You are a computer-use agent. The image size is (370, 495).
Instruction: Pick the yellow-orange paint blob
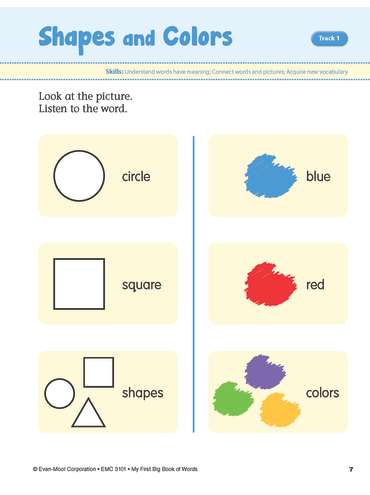tap(280, 410)
